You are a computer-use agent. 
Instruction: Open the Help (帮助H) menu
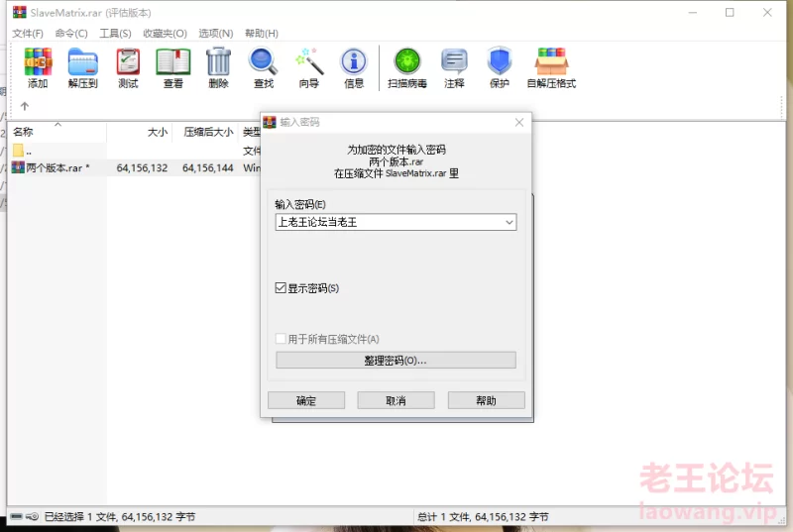(x=262, y=34)
